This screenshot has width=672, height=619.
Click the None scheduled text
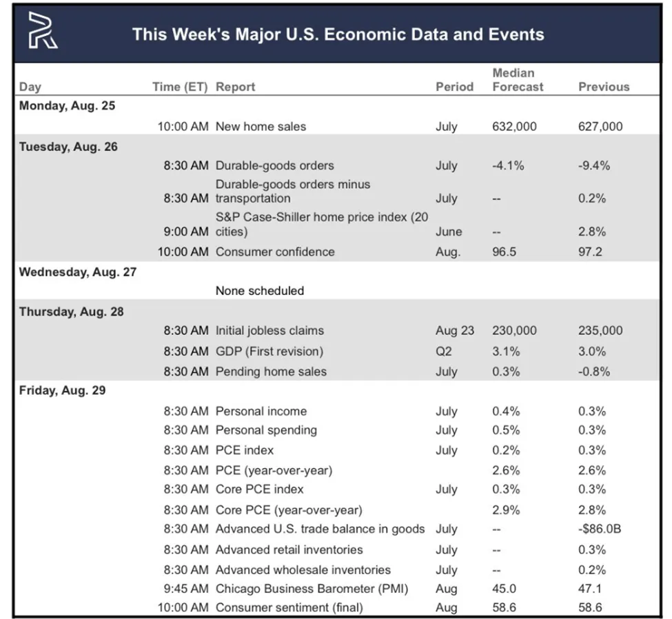[x=260, y=291]
